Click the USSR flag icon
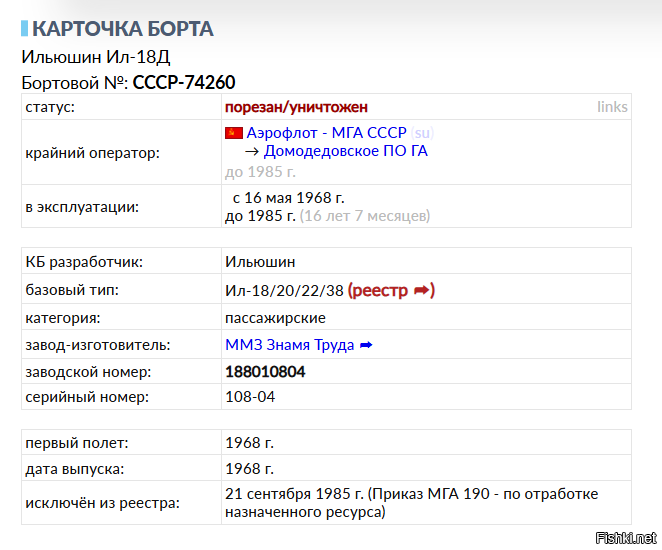Screen dimensions: 662x550 [x=233, y=133]
